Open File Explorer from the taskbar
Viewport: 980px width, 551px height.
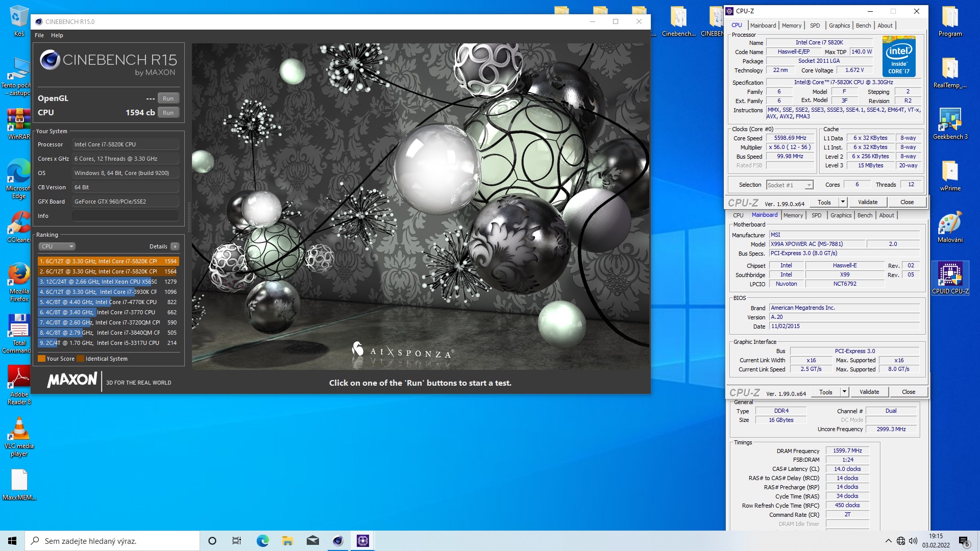287,541
